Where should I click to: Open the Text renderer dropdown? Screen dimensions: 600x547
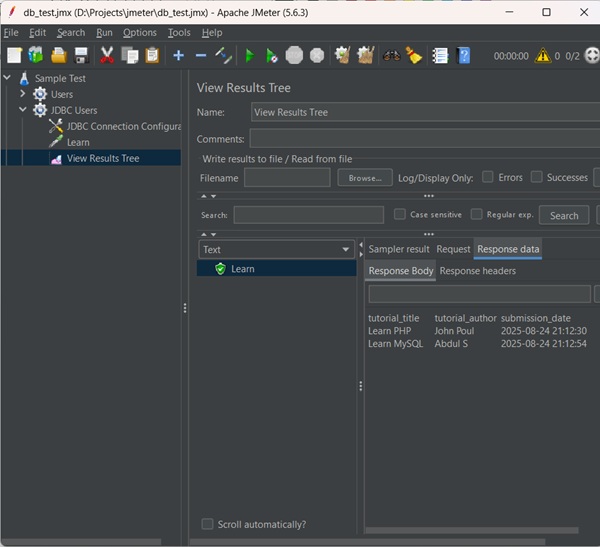coord(276,250)
